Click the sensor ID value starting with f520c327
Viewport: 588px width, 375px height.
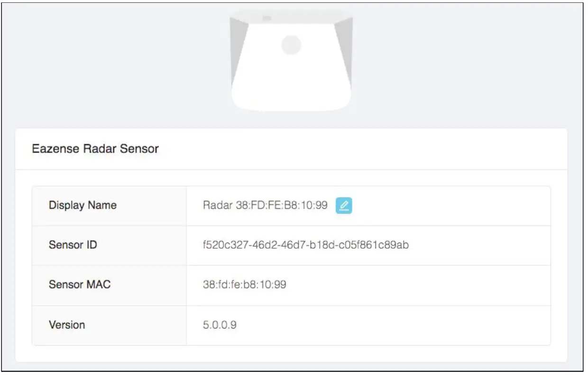(x=305, y=245)
